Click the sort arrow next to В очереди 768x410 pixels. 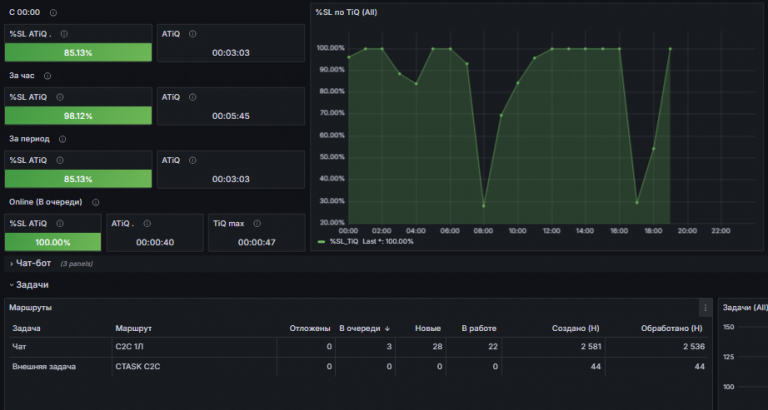[x=387, y=329]
